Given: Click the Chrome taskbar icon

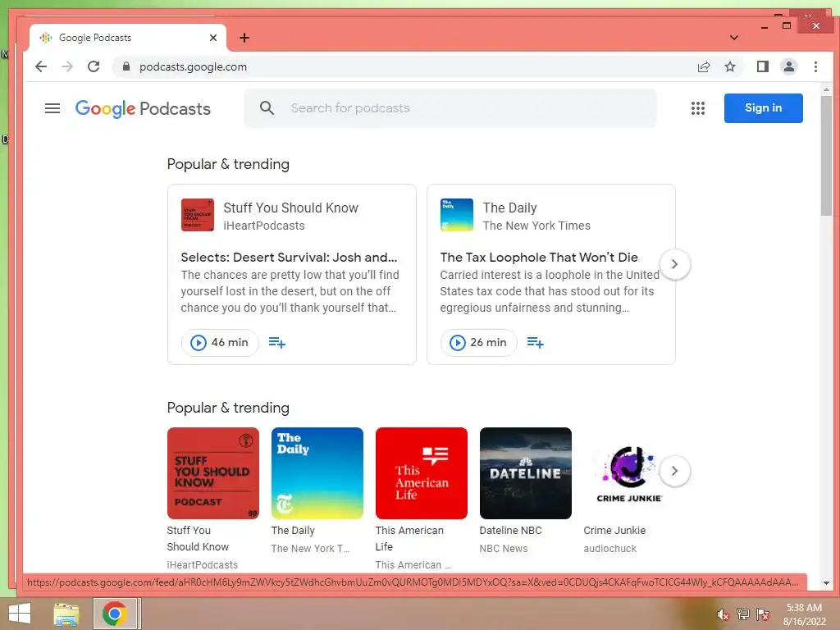Looking at the screenshot, I should 114,614.
